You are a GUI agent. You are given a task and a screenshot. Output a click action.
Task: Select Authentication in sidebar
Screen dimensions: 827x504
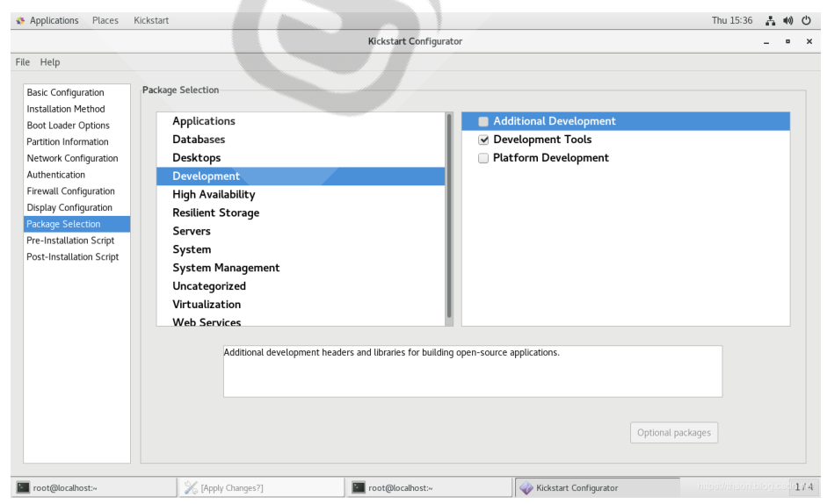click(x=76, y=175)
